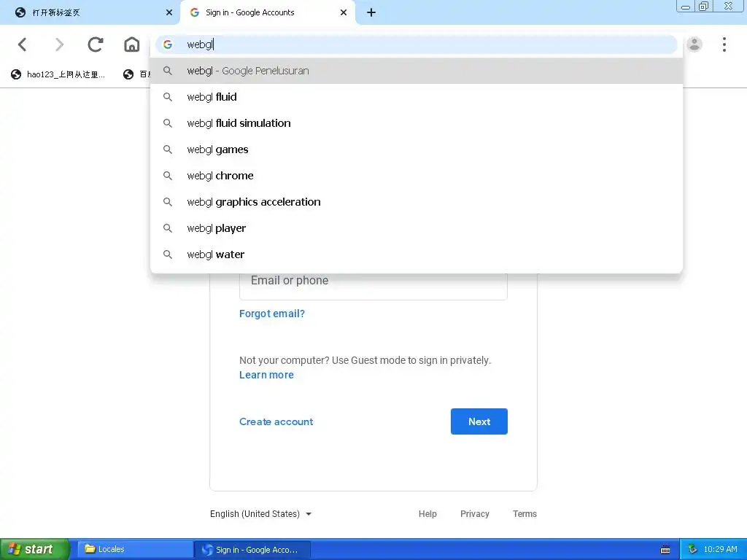Image resolution: width=747 pixels, height=560 pixels.
Task: Open the Learn more link
Action: [266, 376]
